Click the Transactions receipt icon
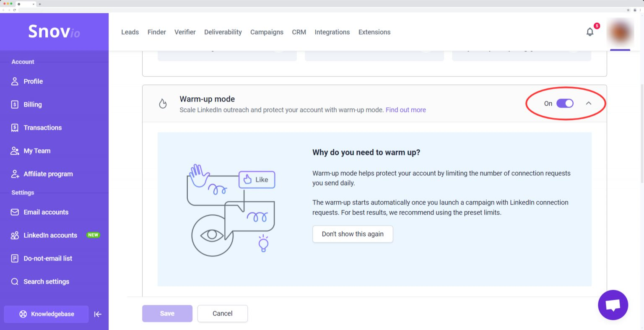Image resolution: width=644 pixels, height=330 pixels. [15, 127]
